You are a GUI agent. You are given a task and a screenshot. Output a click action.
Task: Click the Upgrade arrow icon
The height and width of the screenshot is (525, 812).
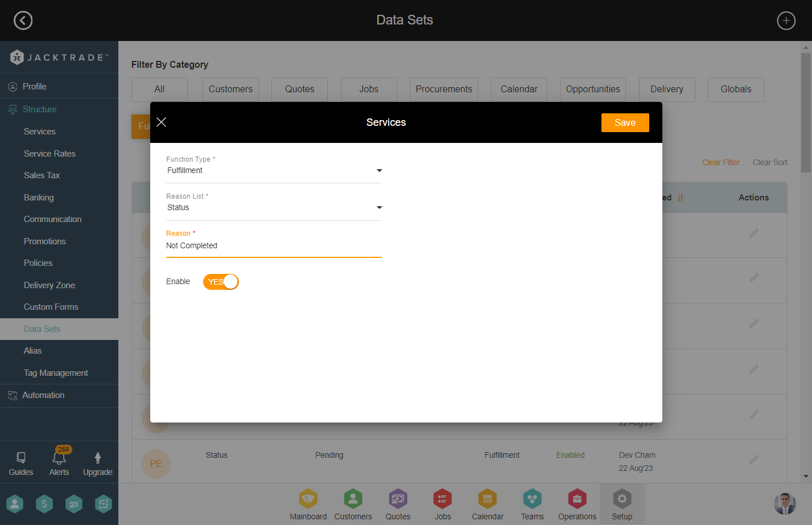click(x=98, y=458)
